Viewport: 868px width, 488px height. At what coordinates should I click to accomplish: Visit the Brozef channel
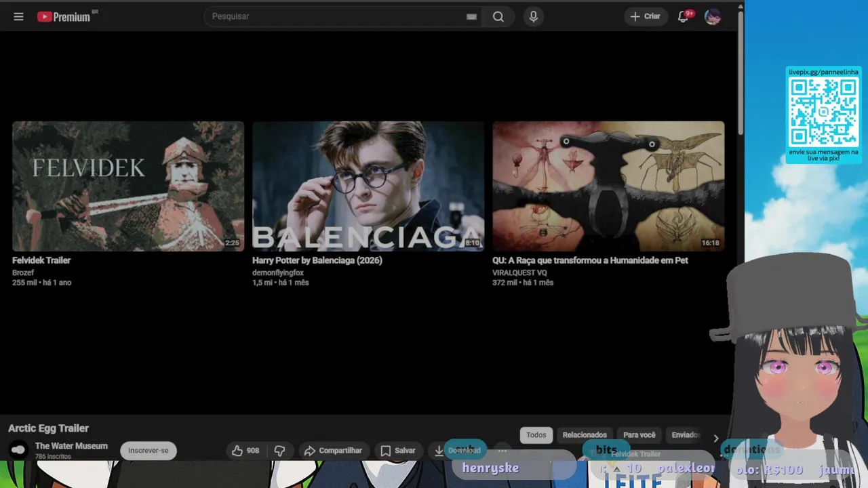coord(23,272)
